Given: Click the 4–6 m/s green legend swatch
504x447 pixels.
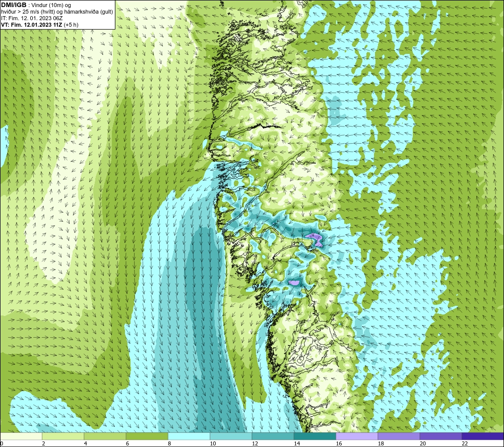Looking at the screenshot, I should pyautogui.click(x=105, y=436).
